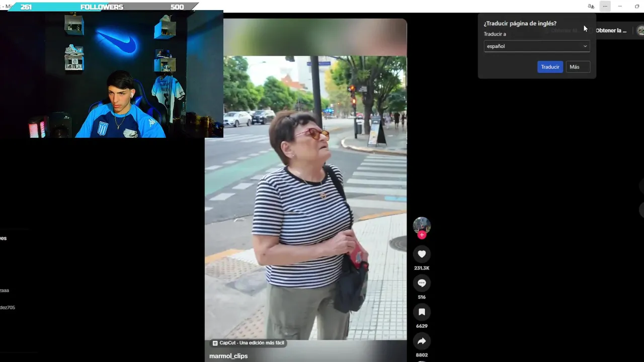Viewport: 644px width, 362px height.
Task: Click the streamer webcam overlay
Action: [x=112, y=74]
